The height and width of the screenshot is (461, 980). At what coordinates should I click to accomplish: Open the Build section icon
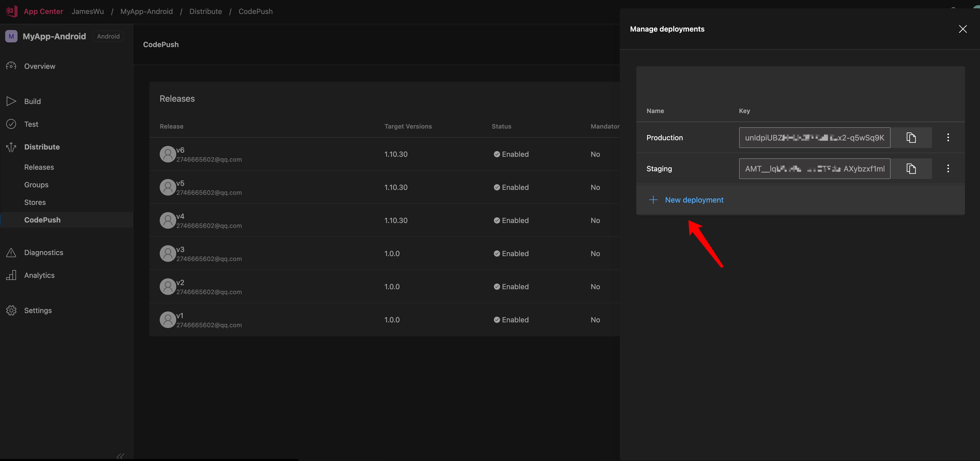pyautogui.click(x=11, y=101)
